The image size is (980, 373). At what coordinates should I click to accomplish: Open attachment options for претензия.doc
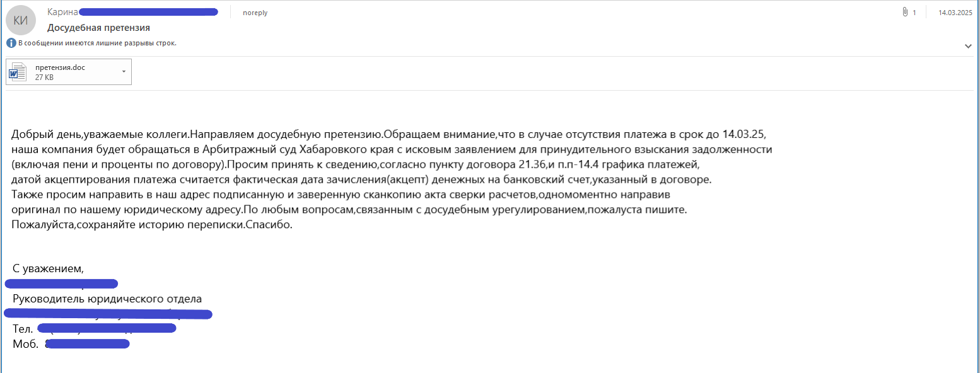[123, 71]
